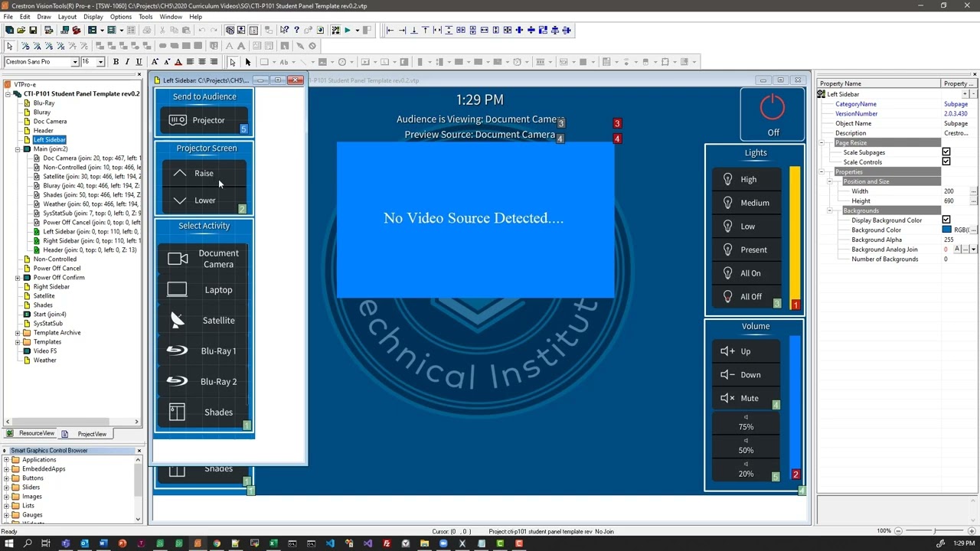The width and height of the screenshot is (980, 551).
Task: Click the Background Analog Join dropdown arrow
Action: (x=973, y=249)
